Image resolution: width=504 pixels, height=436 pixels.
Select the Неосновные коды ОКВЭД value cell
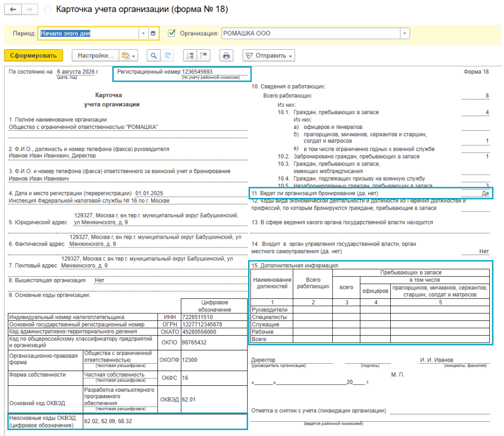point(165,421)
